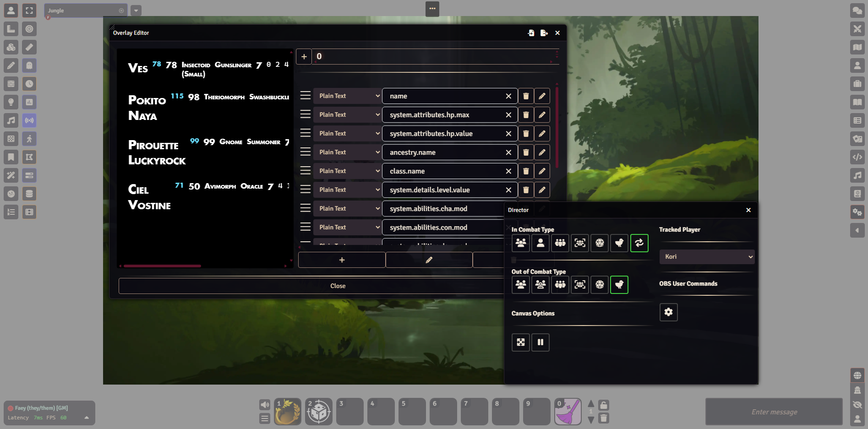Click the system.abilities.cha.mod input field
This screenshot has width=868, height=429.
[443, 209]
